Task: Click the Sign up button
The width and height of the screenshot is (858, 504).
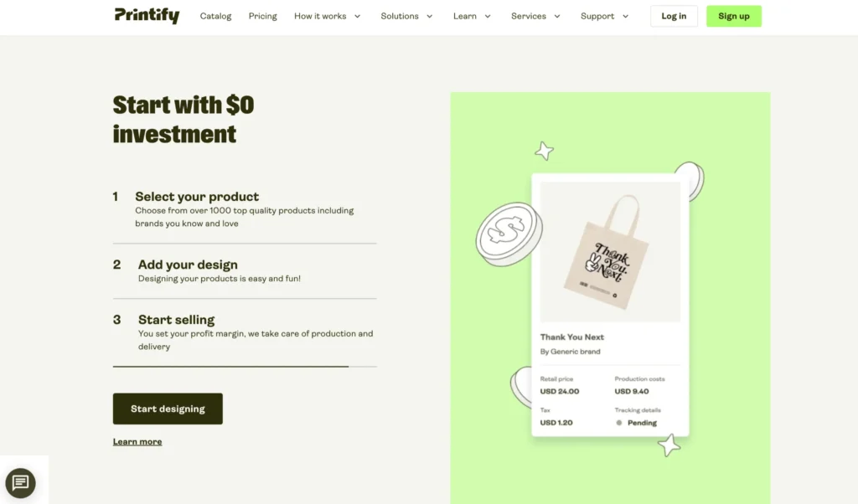Action: [x=734, y=15]
